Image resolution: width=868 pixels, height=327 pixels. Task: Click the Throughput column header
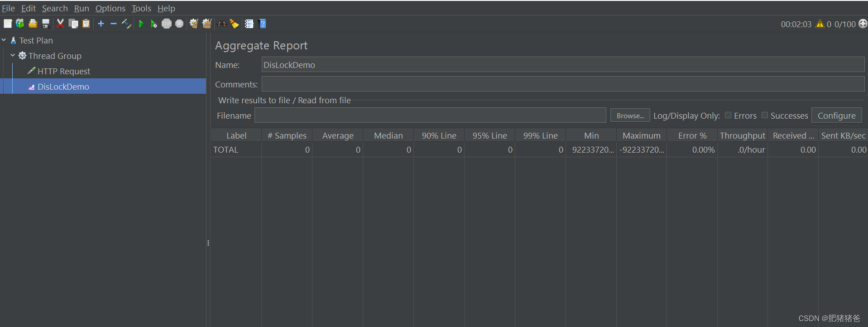743,135
